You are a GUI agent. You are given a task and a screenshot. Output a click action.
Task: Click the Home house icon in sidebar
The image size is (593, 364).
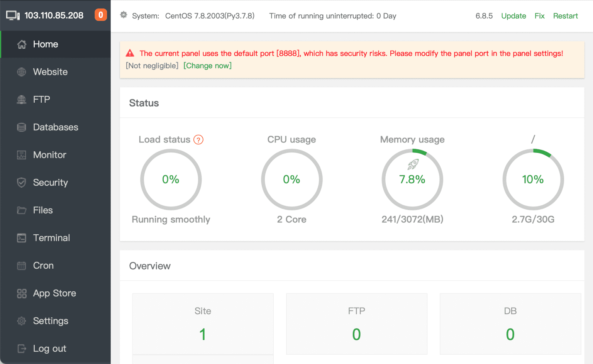(x=22, y=44)
